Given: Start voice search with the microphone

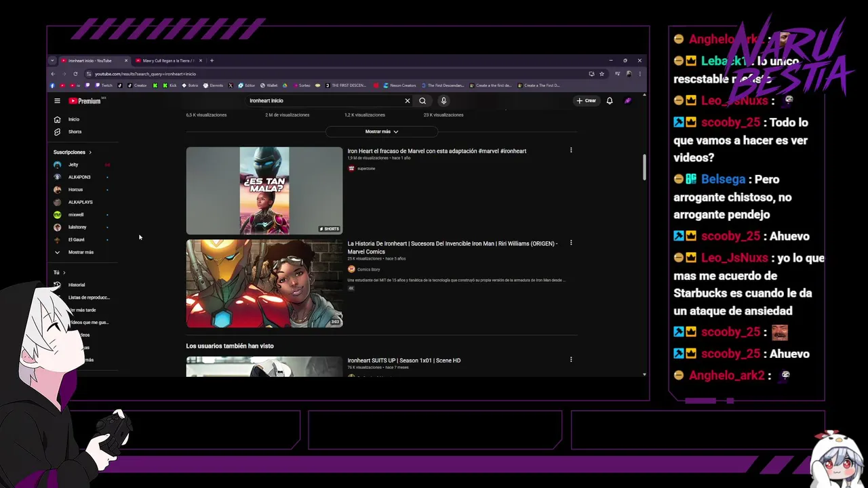Looking at the screenshot, I should tap(443, 101).
